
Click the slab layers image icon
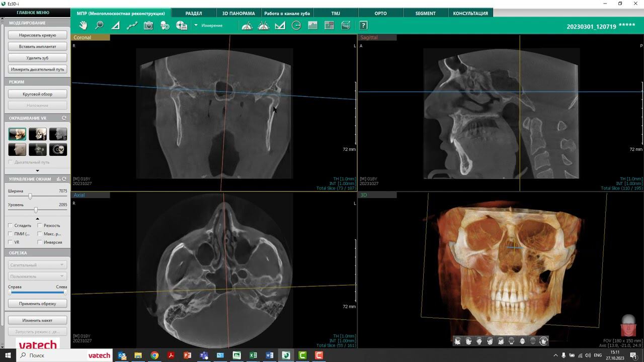click(x=313, y=25)
